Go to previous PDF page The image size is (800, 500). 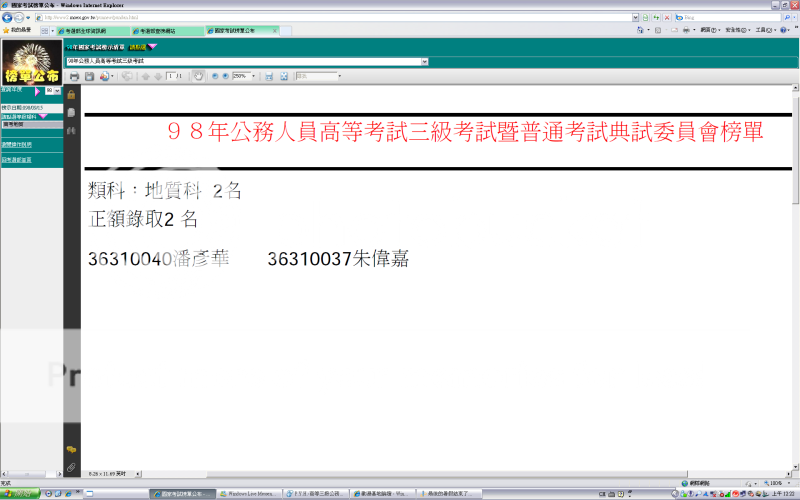tap(146, 76)
